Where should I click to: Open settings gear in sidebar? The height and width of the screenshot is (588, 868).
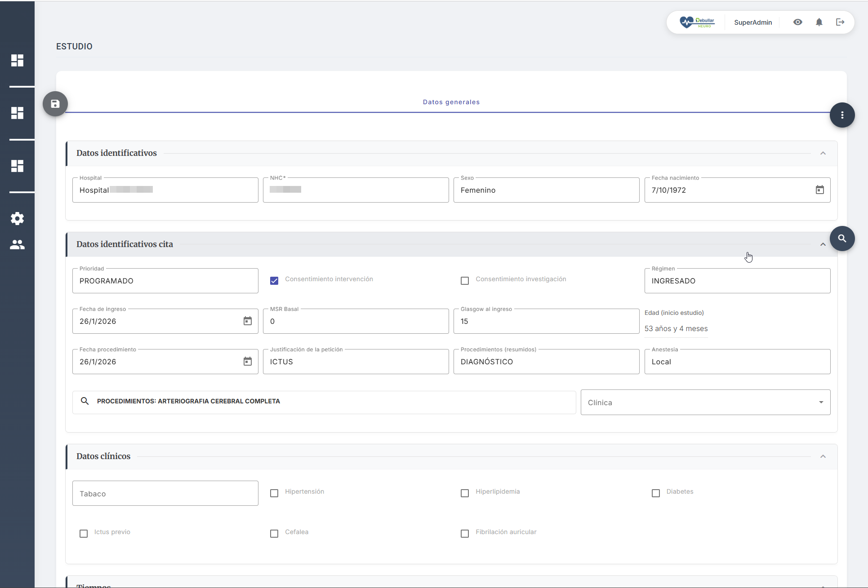point(17,219)
